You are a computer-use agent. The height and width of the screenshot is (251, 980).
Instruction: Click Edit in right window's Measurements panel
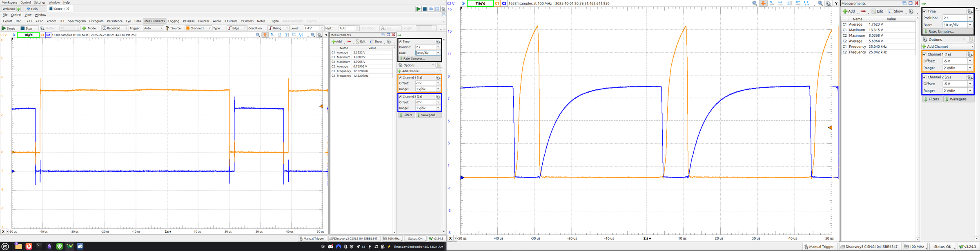[878, 11]
